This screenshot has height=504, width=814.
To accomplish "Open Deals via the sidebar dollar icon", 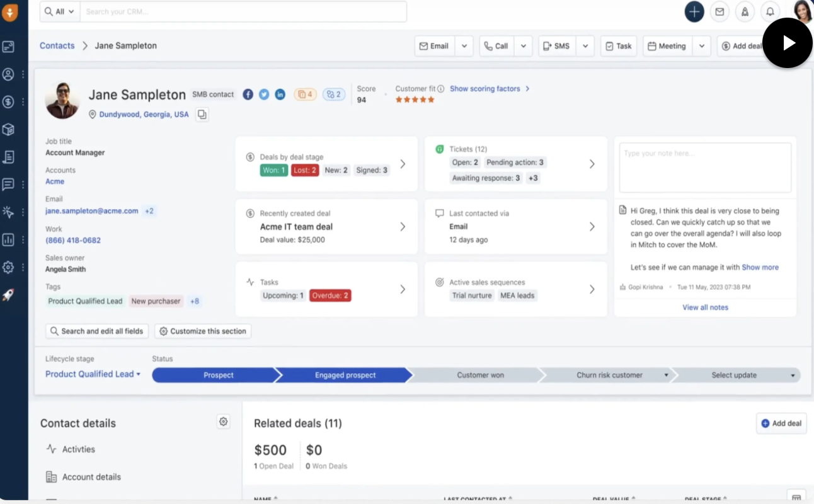I will click(8, 101).
